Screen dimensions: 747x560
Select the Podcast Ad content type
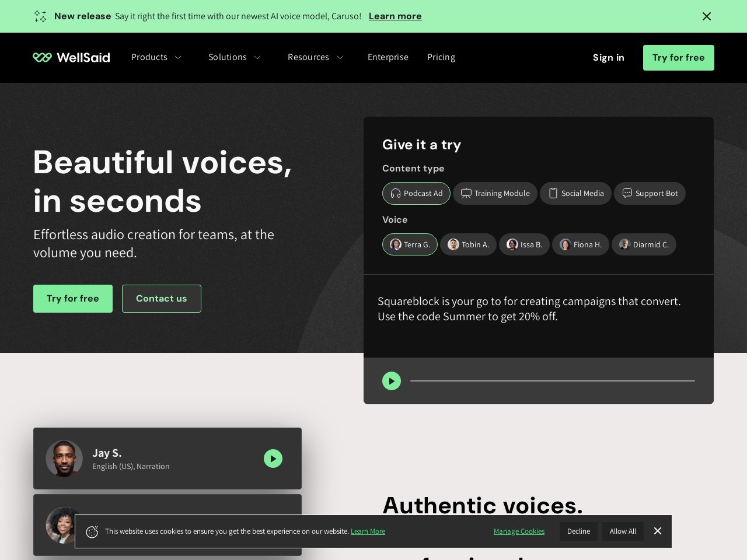click(416, 194)
